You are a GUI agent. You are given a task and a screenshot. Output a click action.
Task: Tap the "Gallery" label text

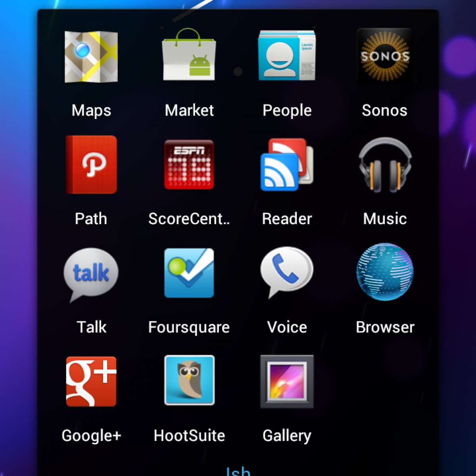coord(287,436)
